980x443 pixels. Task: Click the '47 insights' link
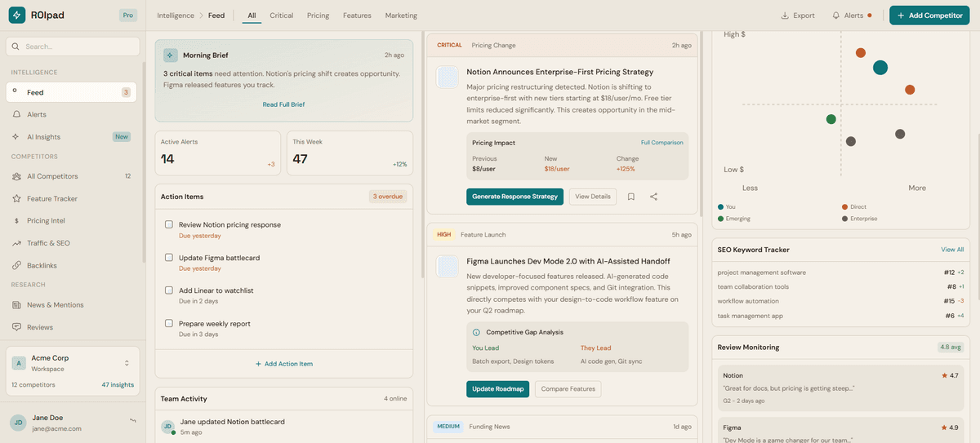tap(118, 384)
